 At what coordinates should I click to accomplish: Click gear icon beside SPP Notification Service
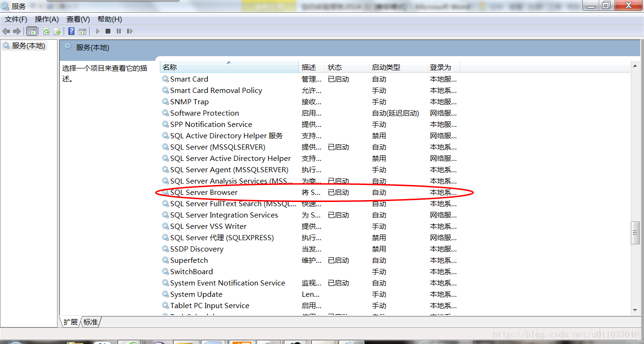pos(165,125)
